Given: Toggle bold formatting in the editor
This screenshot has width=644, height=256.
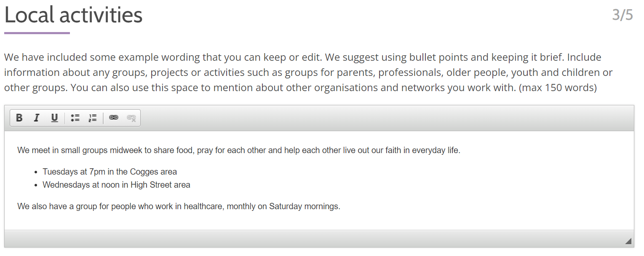Looking at the screenshot, I should [19, 118].
